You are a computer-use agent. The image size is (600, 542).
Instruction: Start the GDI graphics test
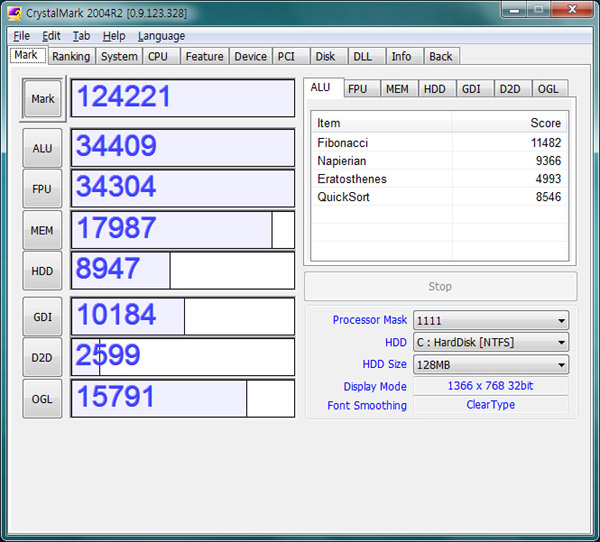click(x=42, y=316)
